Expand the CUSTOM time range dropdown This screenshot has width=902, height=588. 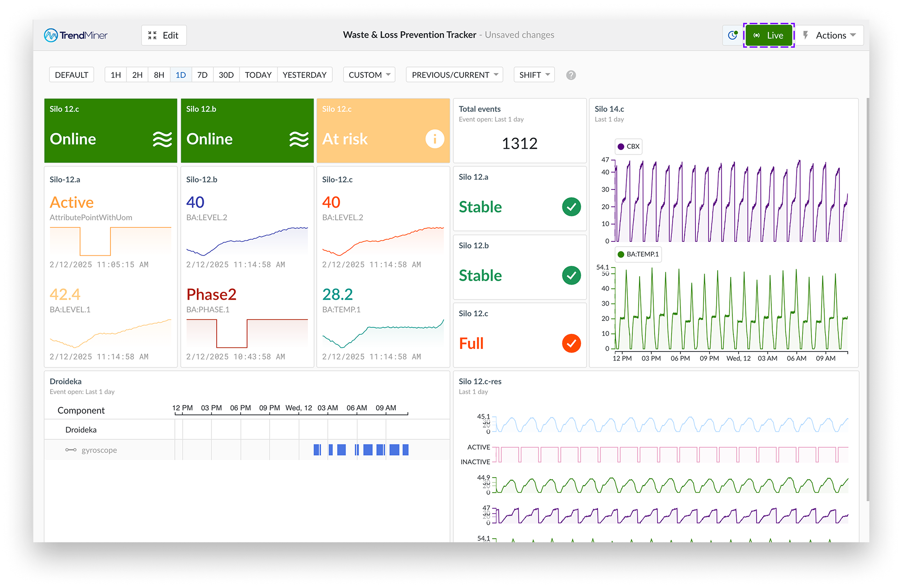[369, 74]
